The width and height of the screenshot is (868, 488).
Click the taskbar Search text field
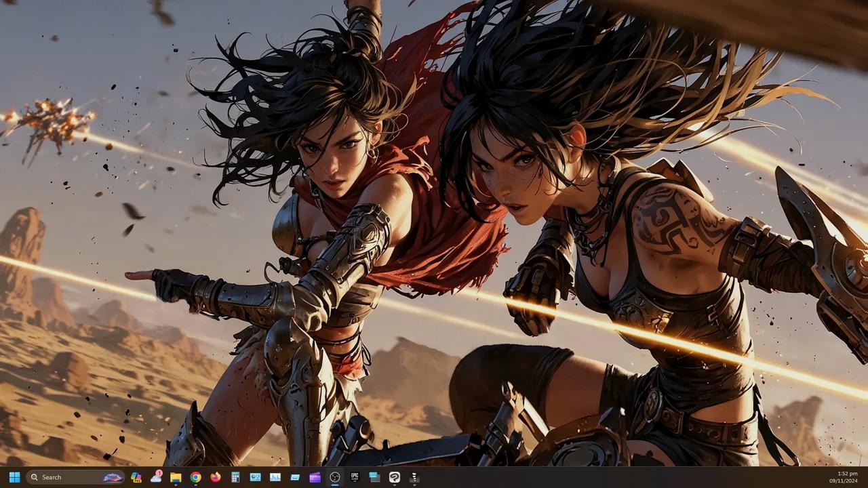pos(68,477)
